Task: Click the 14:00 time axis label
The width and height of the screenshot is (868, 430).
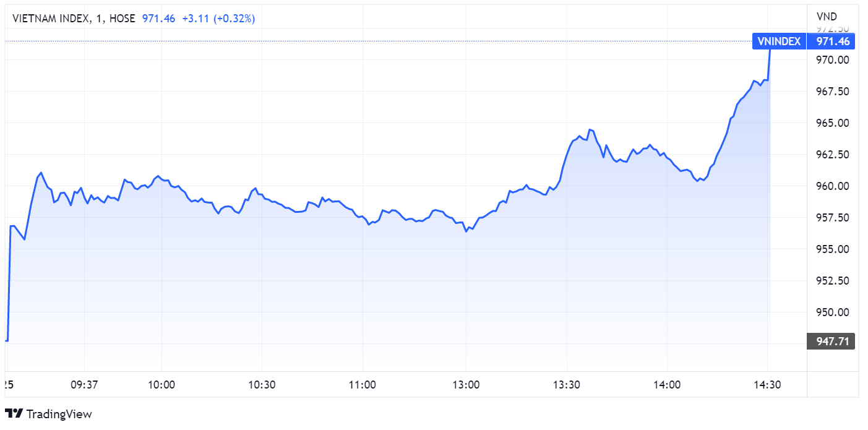Action: click(667, 384)
